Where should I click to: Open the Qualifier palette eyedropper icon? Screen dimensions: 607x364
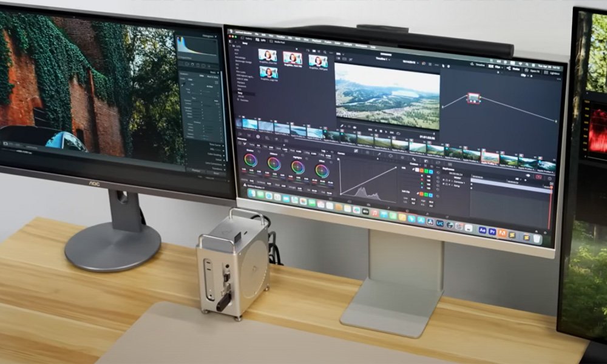(x=379, y=154)
